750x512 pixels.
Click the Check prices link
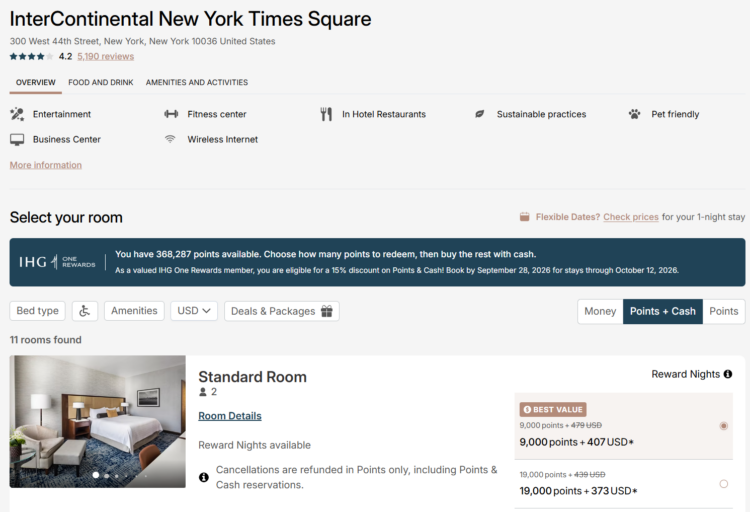[x=631, y=217]
